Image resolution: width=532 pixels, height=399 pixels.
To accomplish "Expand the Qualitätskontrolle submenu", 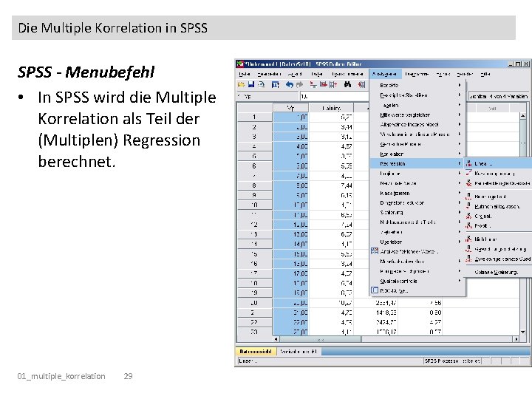I will (x=417, y=281).
